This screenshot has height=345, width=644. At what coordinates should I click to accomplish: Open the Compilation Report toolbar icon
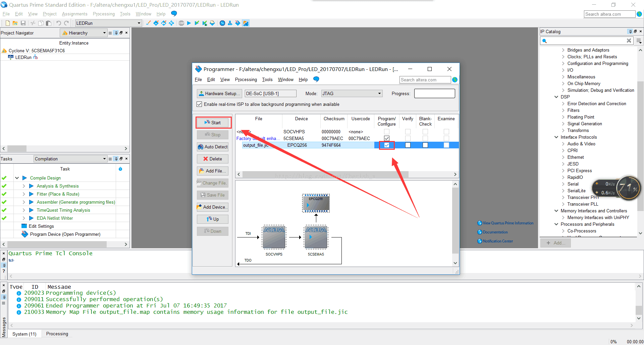[x=212, y=23]
